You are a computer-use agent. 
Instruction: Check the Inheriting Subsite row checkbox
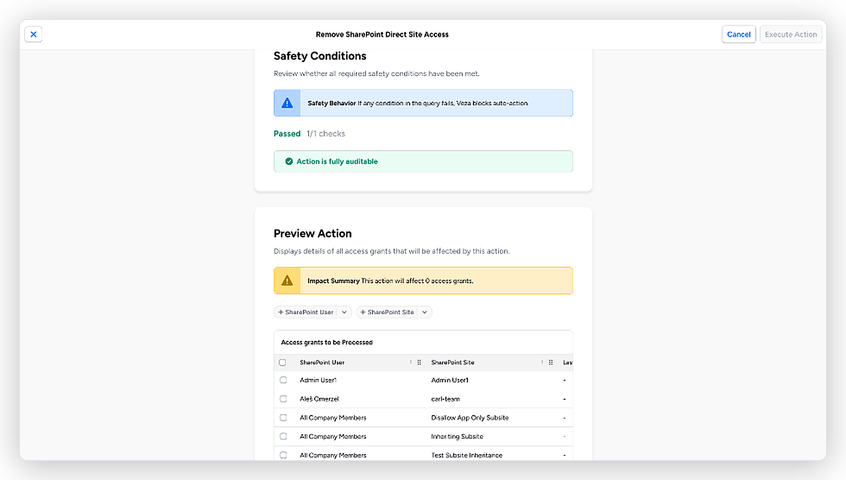[283, 436]
